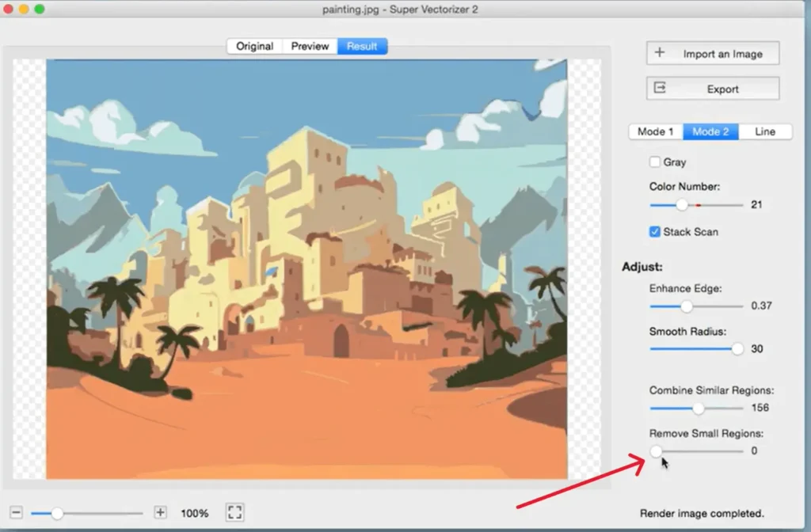811x532 pixels.
Task: Click the Import an Image button
Action: (x=712, y=53)
